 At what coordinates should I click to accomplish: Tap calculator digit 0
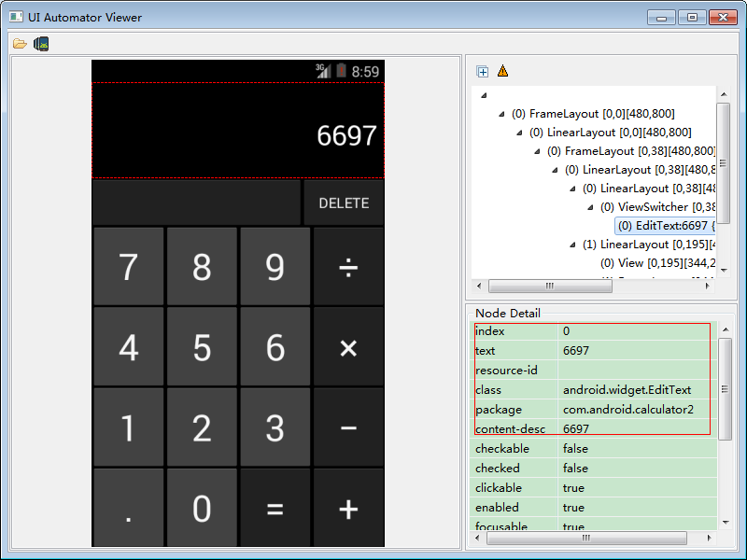click(x=202, y=507)
